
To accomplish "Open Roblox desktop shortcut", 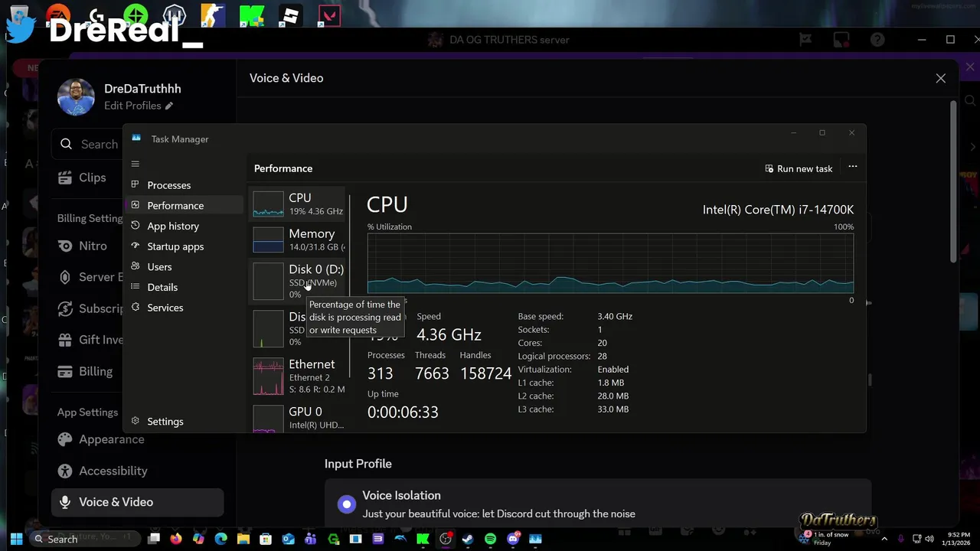I will [289, 15].
